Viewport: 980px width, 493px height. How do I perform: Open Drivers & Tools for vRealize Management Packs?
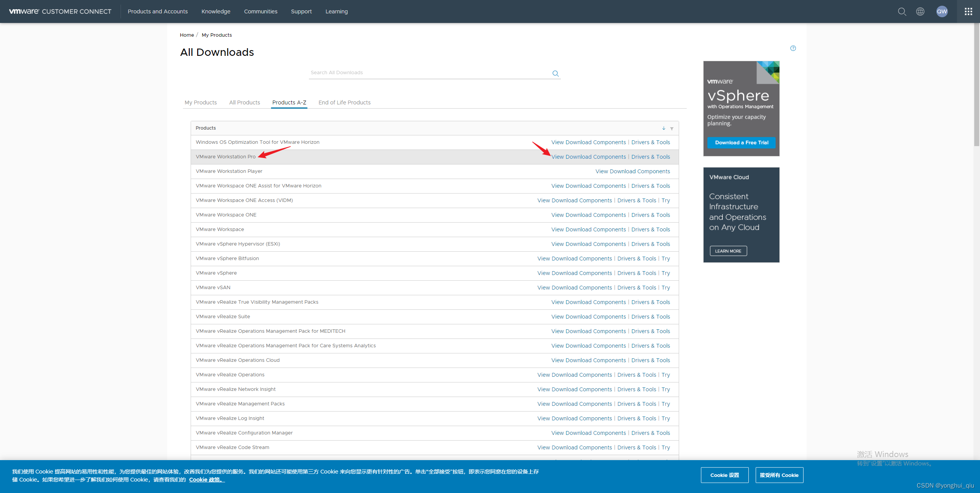(x=637, y=404)
